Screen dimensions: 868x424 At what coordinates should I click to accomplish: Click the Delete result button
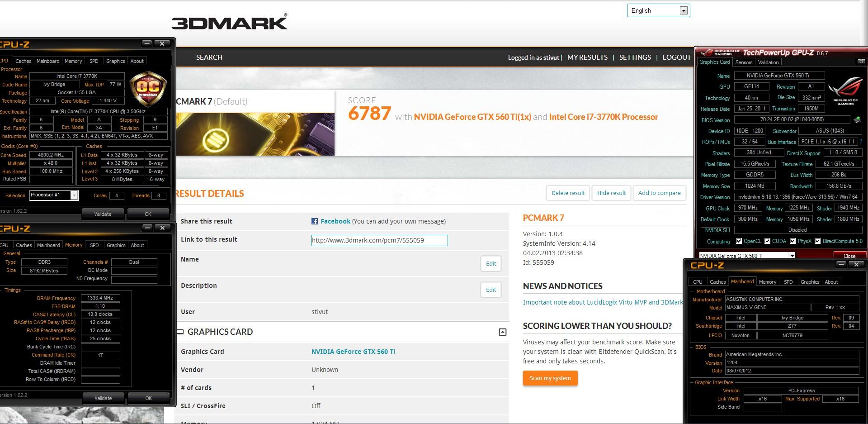point(568,193)
